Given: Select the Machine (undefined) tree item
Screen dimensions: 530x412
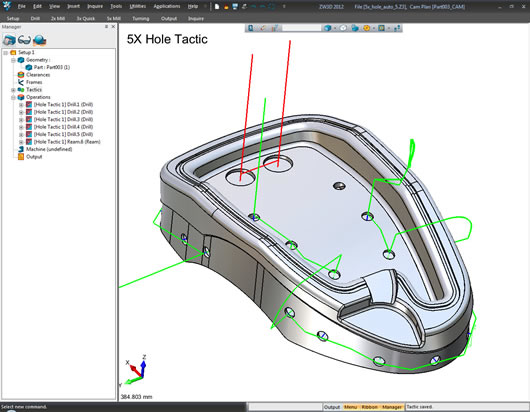Looking at the screenshot, I should click(49, 149).
